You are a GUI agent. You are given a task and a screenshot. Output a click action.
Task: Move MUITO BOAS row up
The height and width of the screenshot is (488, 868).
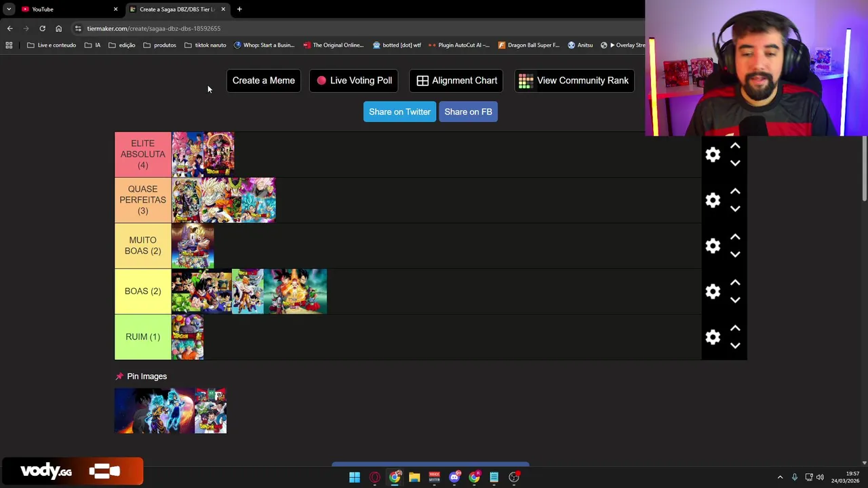pyautogui.click(x=735, y=237)
